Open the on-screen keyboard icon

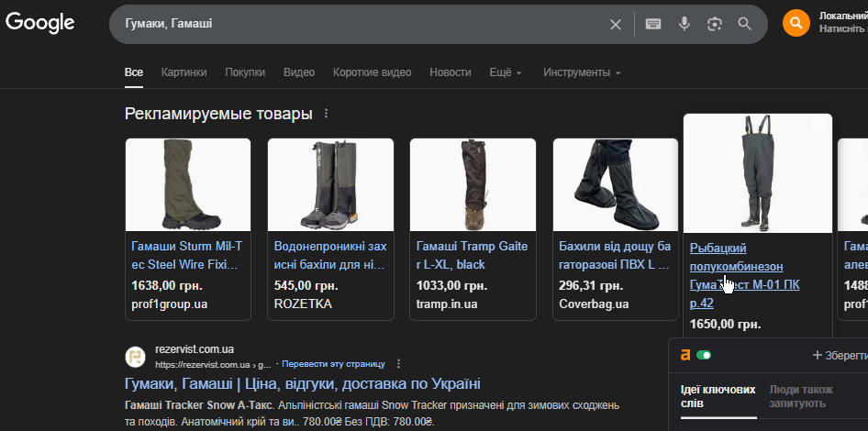tap(653, 24)
